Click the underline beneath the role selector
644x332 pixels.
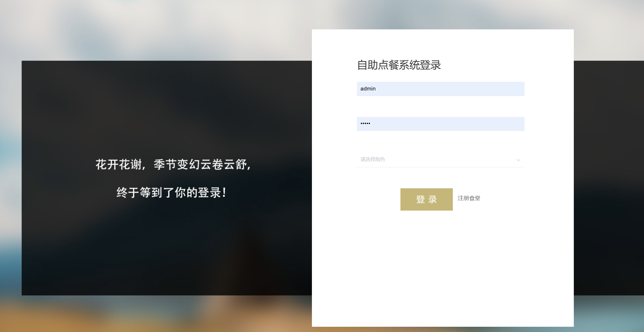pos(440,167)
